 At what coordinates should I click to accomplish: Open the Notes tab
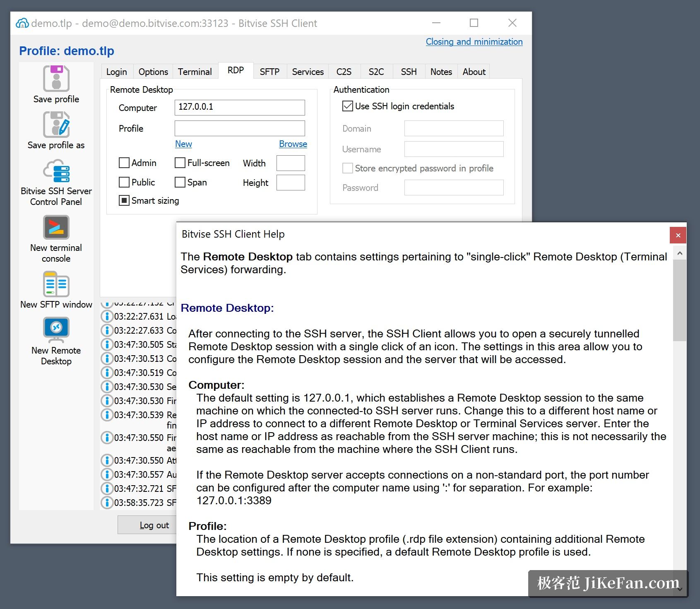pos(441,72)
